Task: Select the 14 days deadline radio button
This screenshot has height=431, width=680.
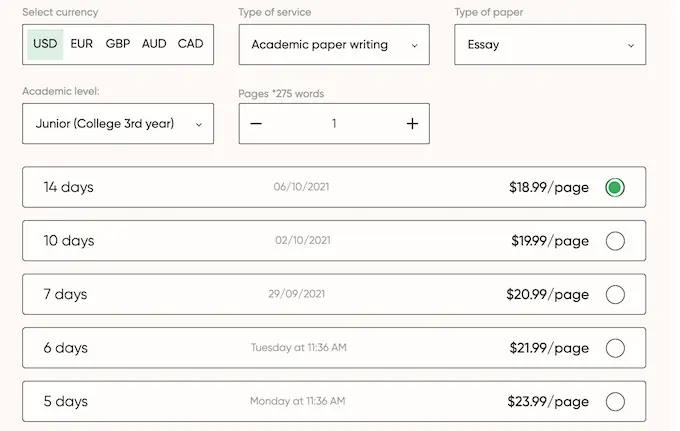Action: pos(615,187)
